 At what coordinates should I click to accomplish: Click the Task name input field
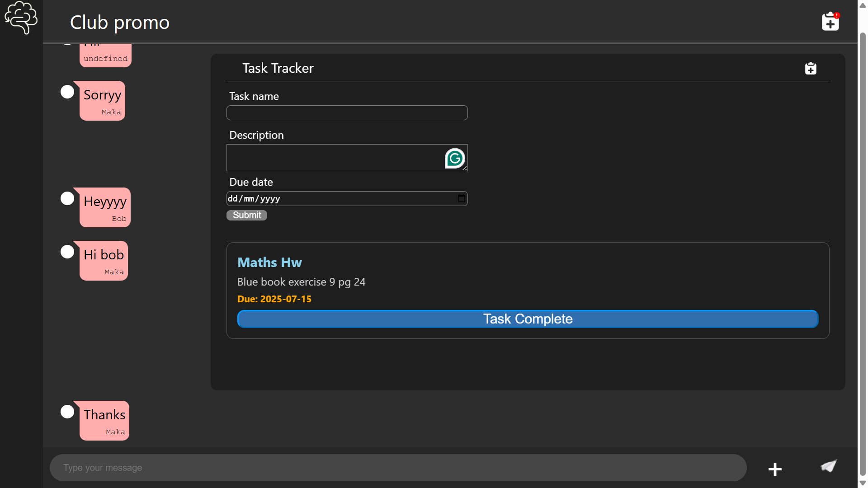[x=347, y=113]
